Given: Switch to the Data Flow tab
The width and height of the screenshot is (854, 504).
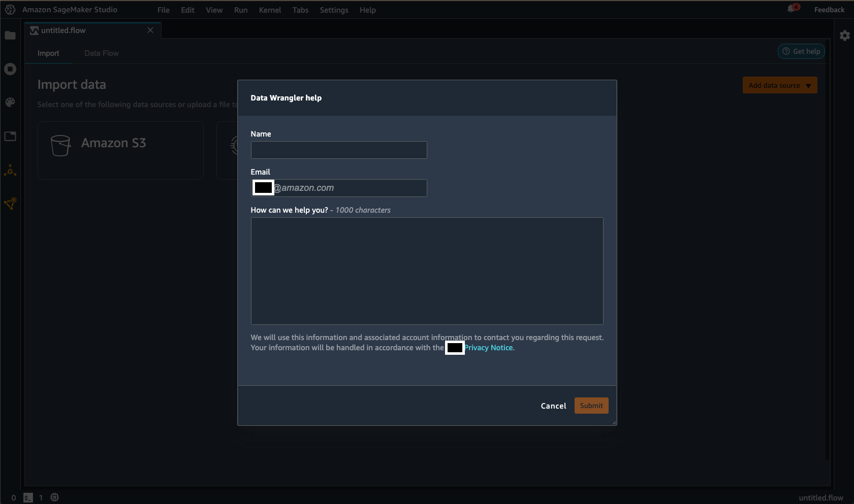Looking at the screenshot, I should click(101, 53).
